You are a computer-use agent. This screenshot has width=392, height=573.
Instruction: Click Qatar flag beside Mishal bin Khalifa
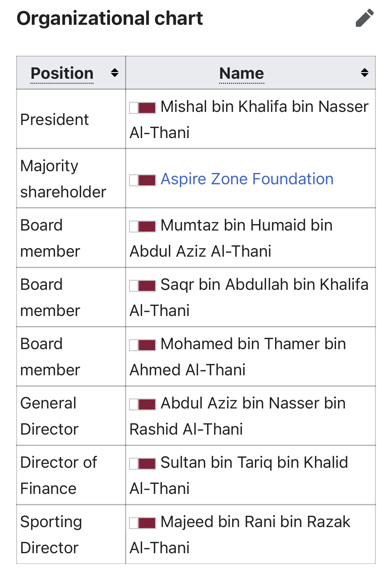143,108
